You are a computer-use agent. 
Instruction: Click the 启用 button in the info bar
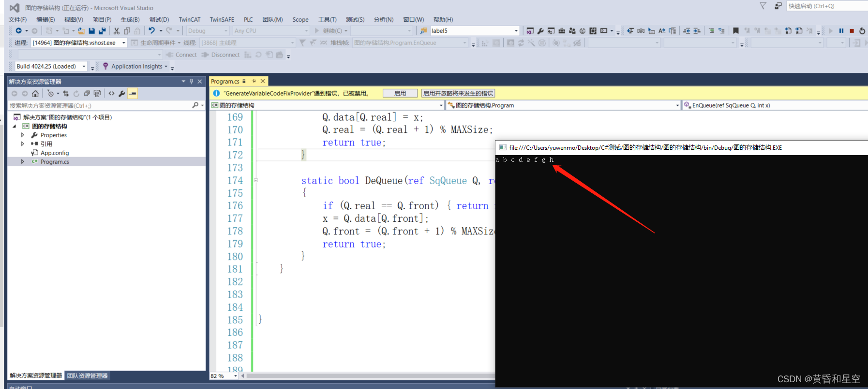400,93
